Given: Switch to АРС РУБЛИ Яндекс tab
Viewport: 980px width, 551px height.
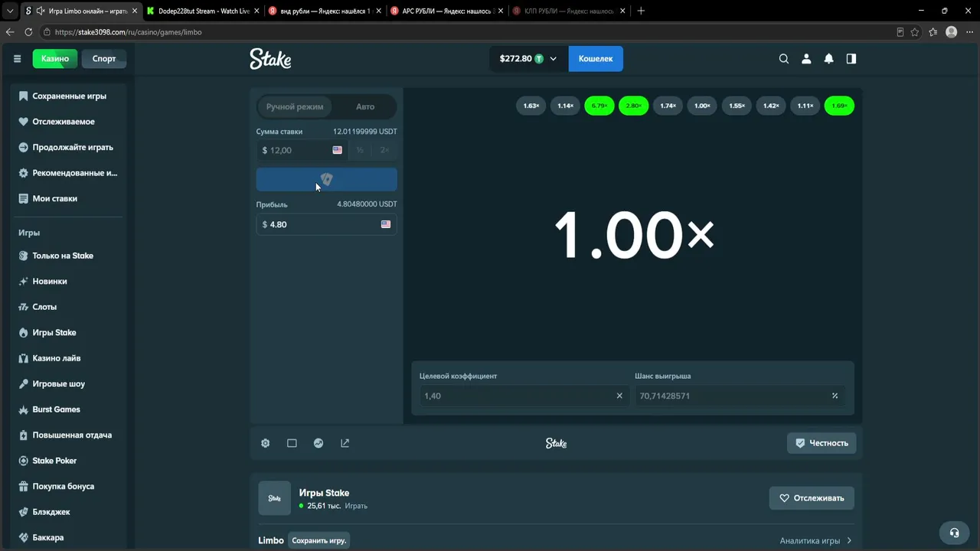Looking at the screenshot, I should tap(446, 11).
